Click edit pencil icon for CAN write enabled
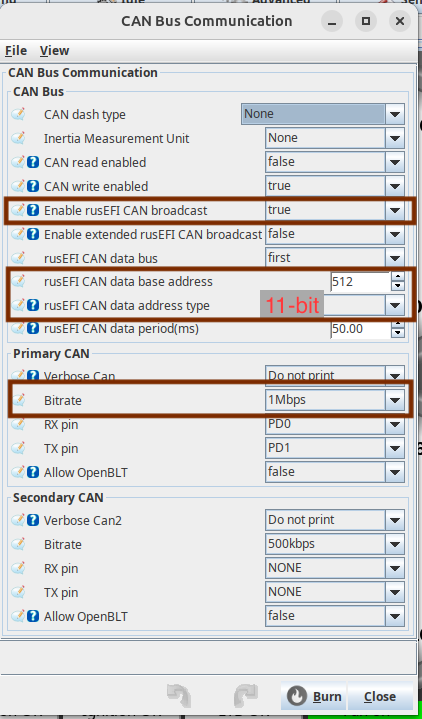Image resolution: width=422 pixels, height=719 pixels. pos(18,186)
